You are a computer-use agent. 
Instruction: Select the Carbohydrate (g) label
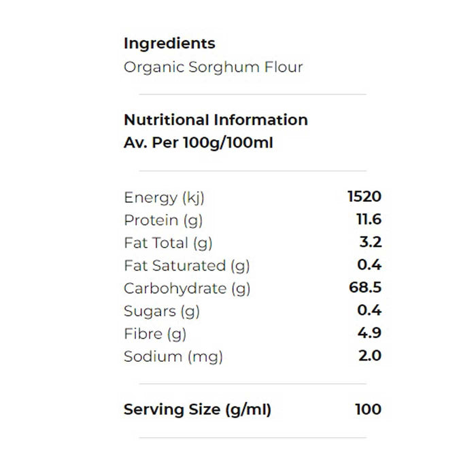(187, 288)
